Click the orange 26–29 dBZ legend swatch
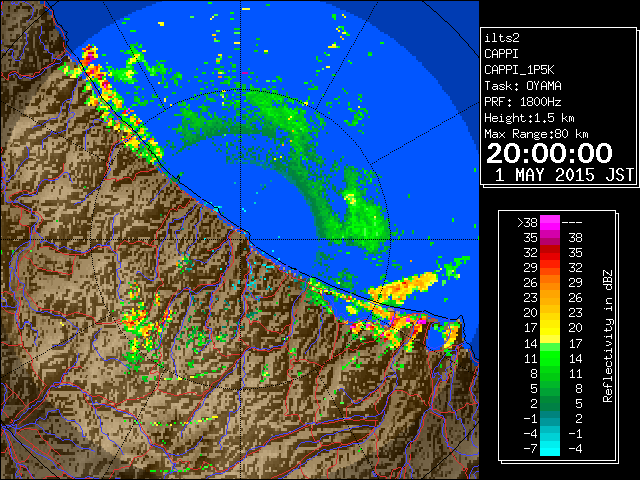This screenshot has height=480, width=640. pos(550,282)
